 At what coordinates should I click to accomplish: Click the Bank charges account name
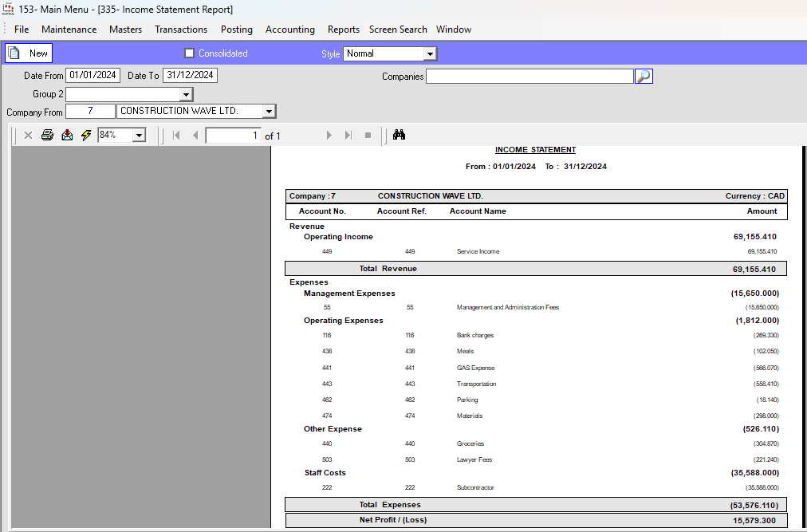475,335
